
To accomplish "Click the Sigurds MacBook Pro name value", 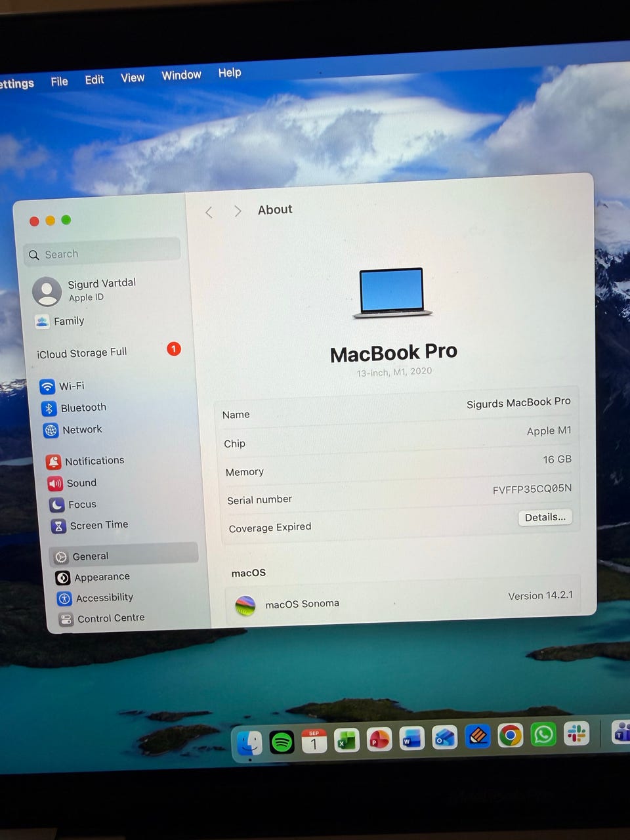I will pyautogui.click(x=518, y=402).
